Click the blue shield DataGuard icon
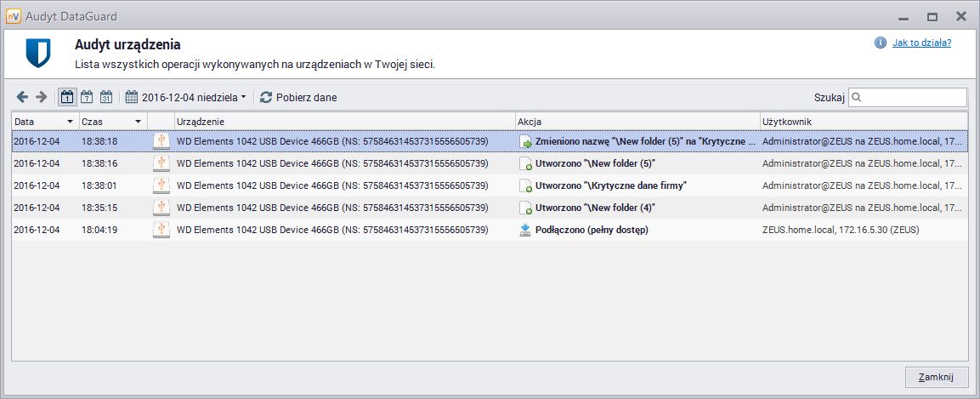The width and height of the screenshot is (980, 399). [x=38, y=53]
